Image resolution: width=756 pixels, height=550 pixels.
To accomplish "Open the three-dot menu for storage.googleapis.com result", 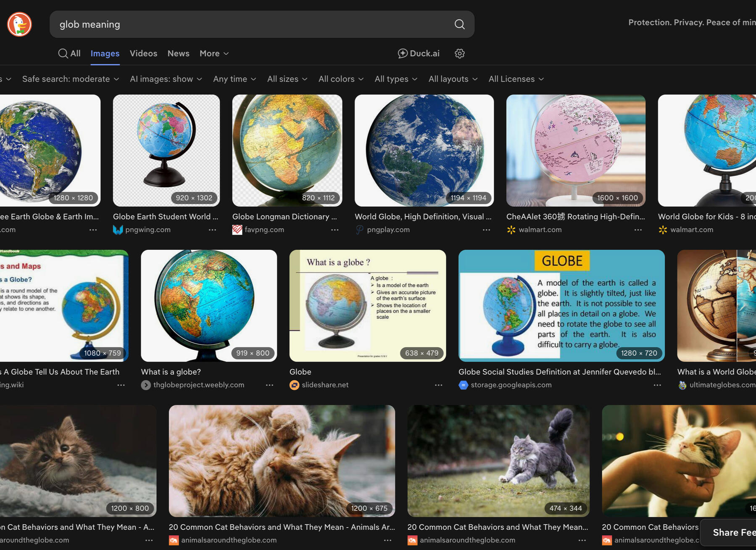I will tap(657, 385).
